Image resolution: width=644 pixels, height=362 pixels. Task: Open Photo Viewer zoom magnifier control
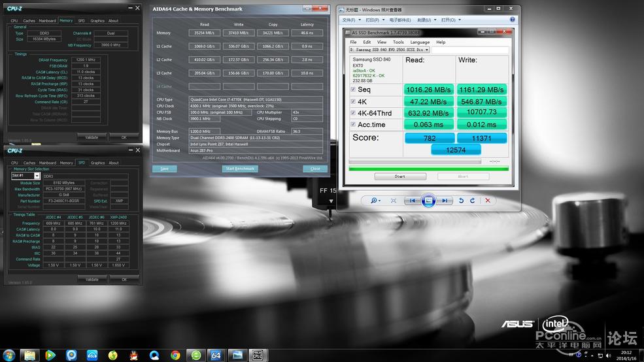tap(375, 201)
